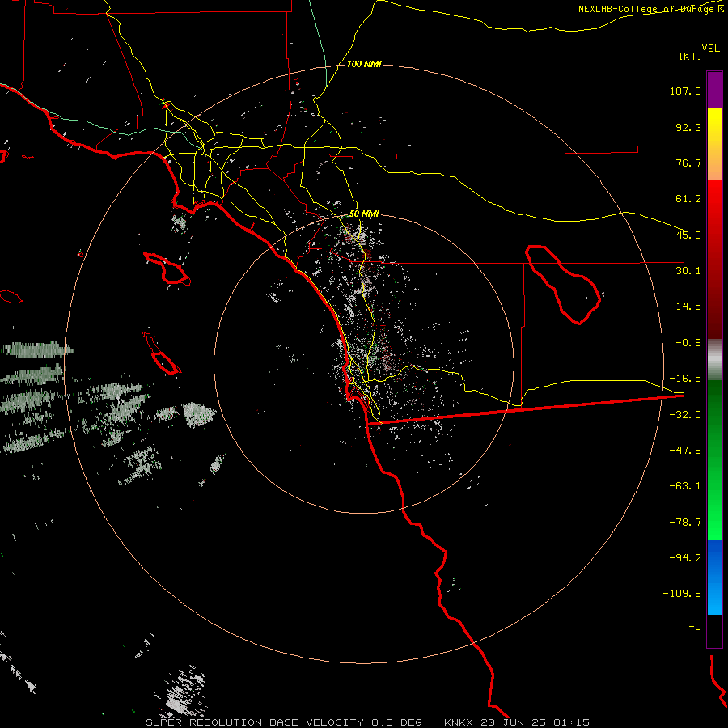The height and width of the screenshot is (728, 728).
Task: Click the 76.7 velocity scale value
Action: point(688,163)
